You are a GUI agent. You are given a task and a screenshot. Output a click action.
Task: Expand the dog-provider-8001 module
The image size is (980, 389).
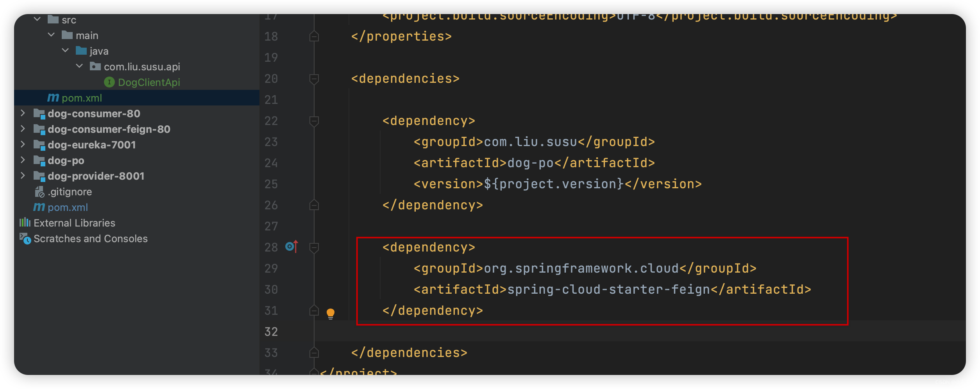click(23, 176)
